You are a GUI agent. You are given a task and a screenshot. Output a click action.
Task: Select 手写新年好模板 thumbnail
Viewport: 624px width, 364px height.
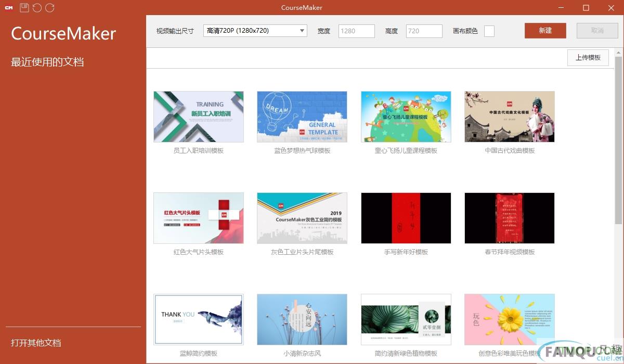(x=406, y=218)
